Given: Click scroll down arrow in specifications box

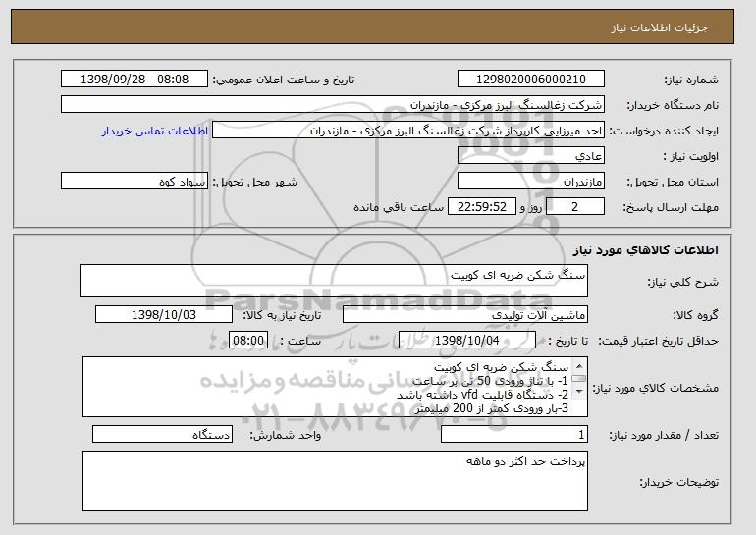Looking at the screenshot, I should coord(579,392).
